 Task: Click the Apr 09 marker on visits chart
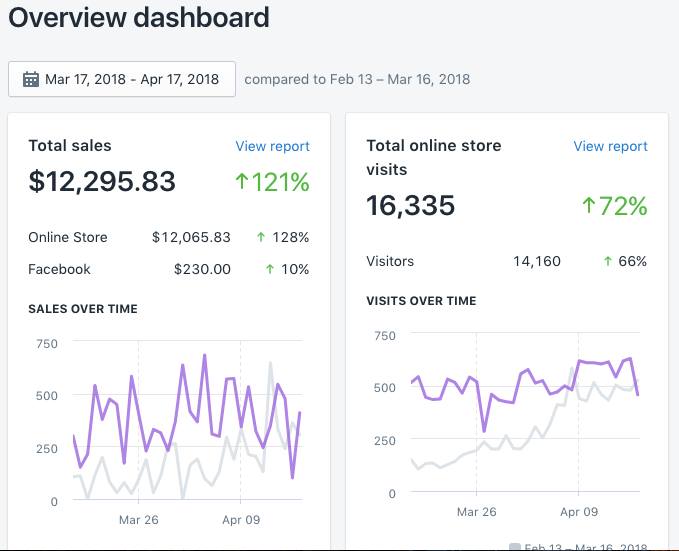pos(578,512)
